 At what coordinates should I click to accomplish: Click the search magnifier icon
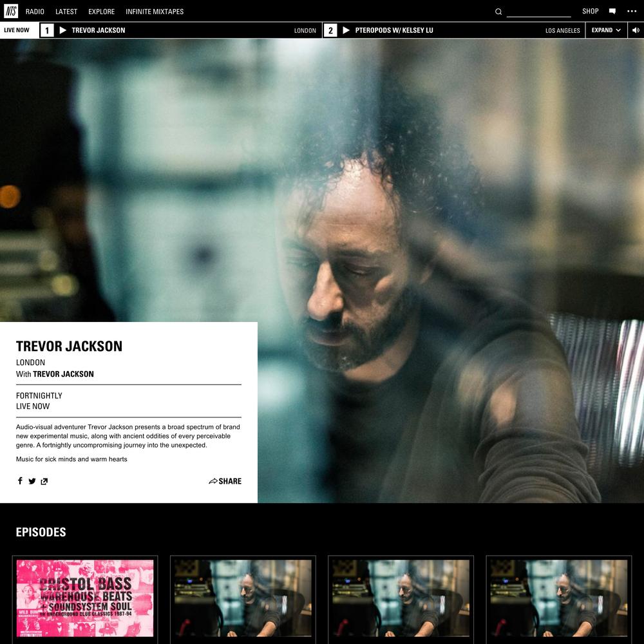click(x=498, y=12)
